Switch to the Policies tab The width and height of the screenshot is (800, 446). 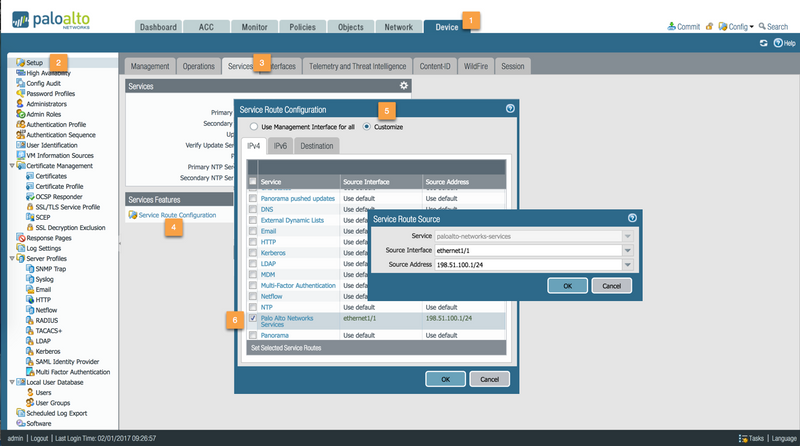click(303, 27)
